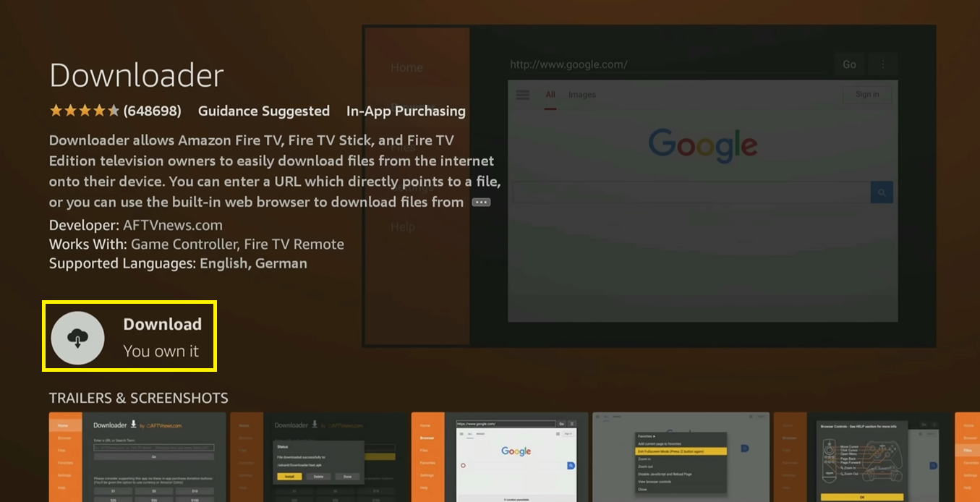
Task: Expand the description with the ellipsis button
Action: (x=481, y=203)
